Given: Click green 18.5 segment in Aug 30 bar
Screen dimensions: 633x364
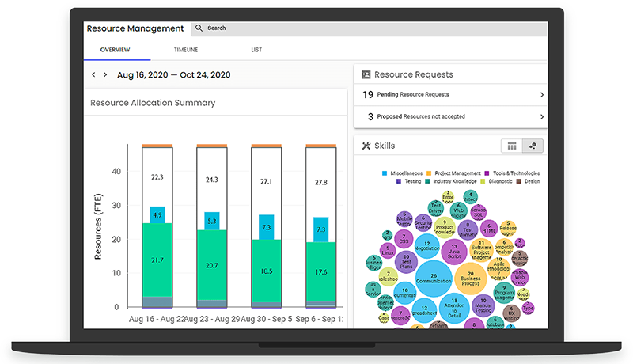Looking at the screenshot, I should click(267, 271).
